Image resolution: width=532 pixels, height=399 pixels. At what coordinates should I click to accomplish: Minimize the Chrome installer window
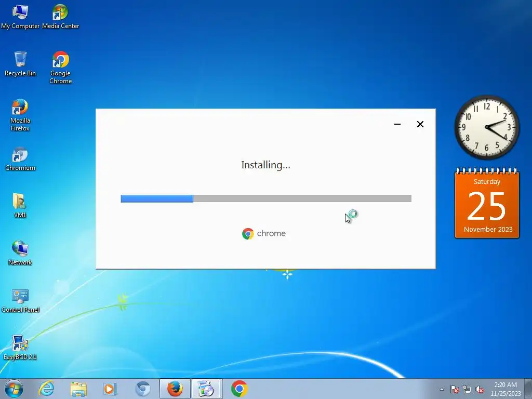(x=397, y=124)
